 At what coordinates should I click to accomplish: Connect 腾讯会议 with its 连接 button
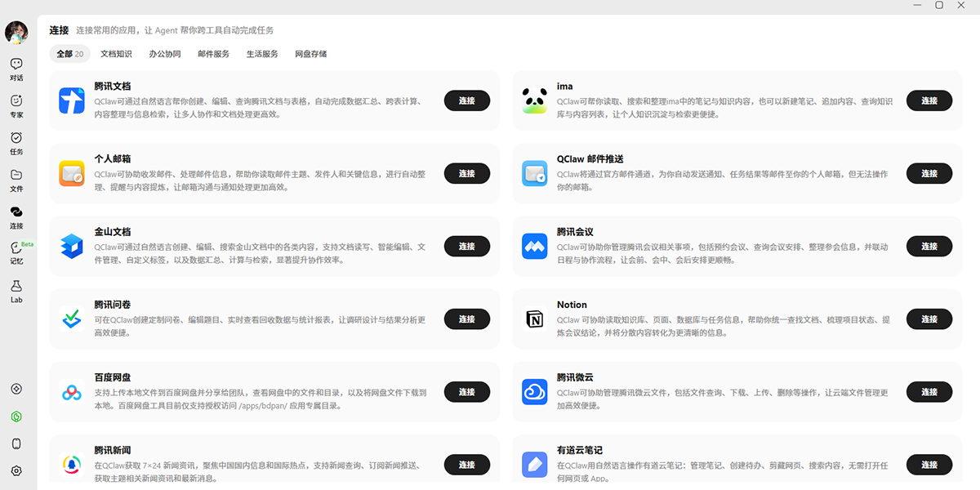[929, 246]
